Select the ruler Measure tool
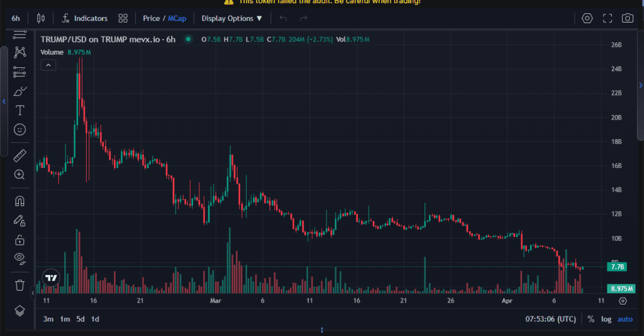This screenshot has height=336, width=644. pyautogui.click(x=19, y=155)
